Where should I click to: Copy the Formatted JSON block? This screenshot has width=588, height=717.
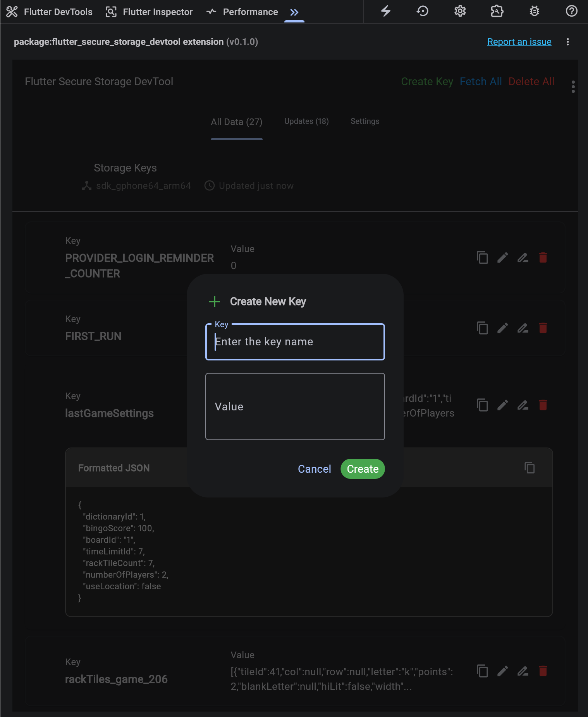pos(530,468)
